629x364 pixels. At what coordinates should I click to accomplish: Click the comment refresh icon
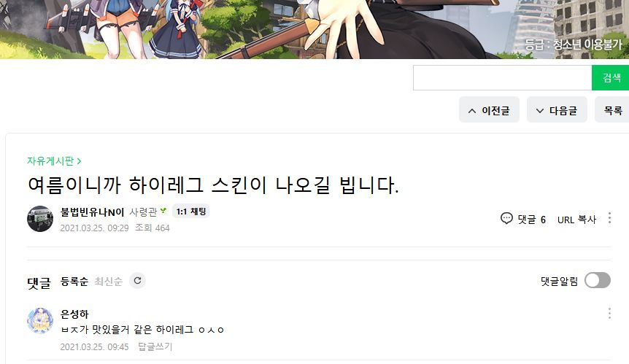click(x=137, y=281)
